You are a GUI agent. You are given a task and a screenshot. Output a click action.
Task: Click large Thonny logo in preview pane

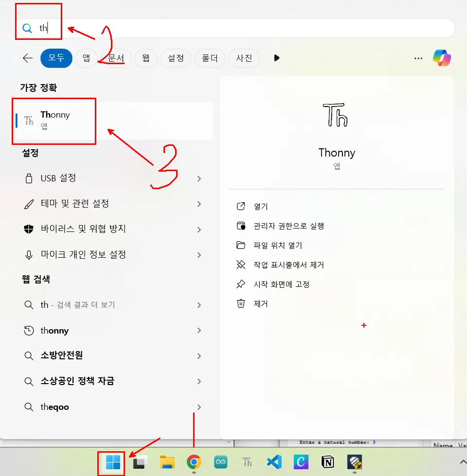(x=335, y=115)
